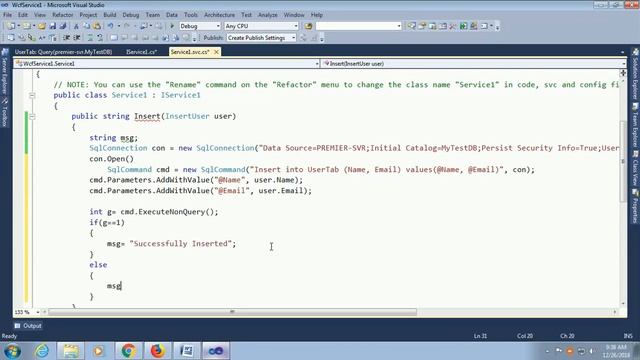Viewport: 640px width, 360px height.
Task: Click the Find in Files icon
Action: coord(308,26)
